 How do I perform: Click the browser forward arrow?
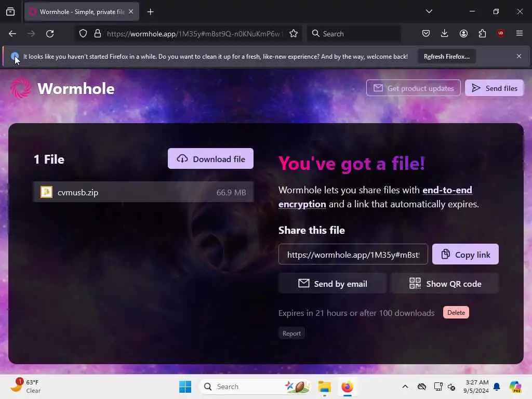pos(31,34)
